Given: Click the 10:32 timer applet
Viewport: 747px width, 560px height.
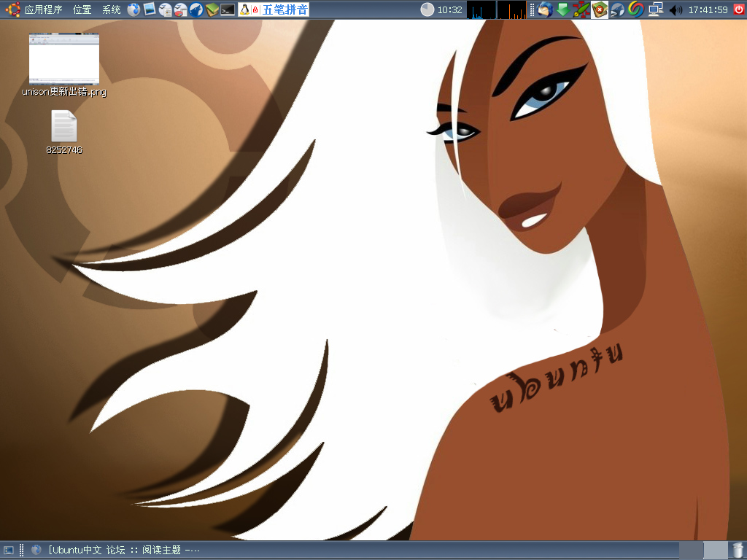Looking at the screenshot, I should click(x=441, y=9).
